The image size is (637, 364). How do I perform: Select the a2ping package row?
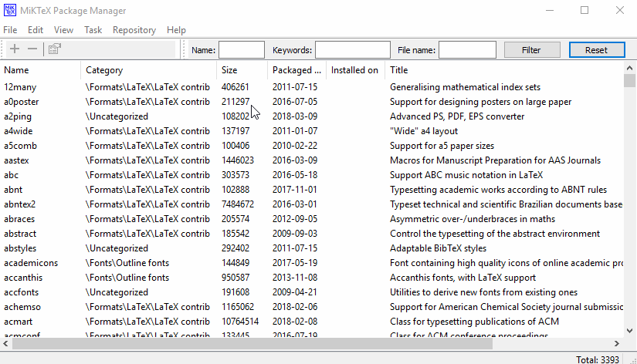312,116
